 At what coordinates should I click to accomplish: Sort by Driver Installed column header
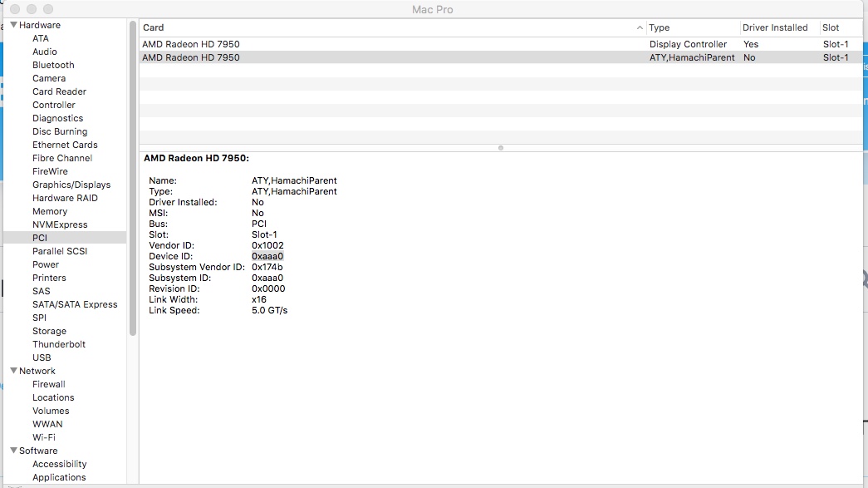point(774,27)
